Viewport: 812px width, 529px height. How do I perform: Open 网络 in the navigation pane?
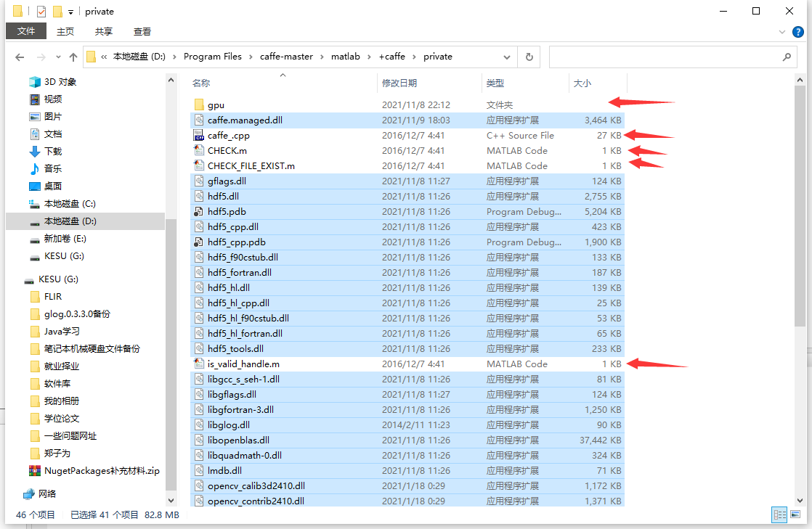click(47, 493)
